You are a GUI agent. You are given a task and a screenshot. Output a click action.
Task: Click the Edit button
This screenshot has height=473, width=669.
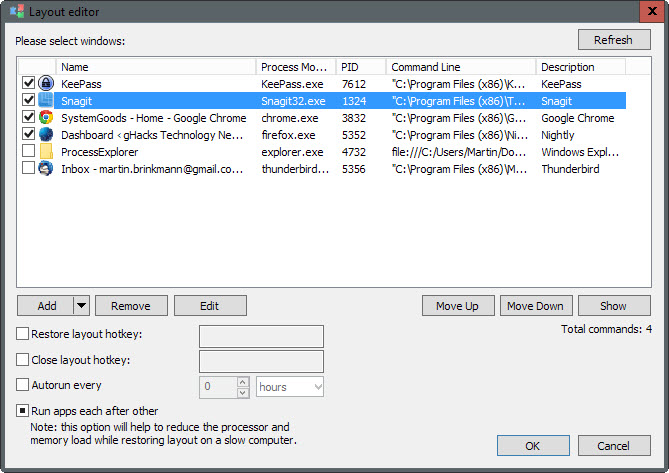[x=210, y=306]
